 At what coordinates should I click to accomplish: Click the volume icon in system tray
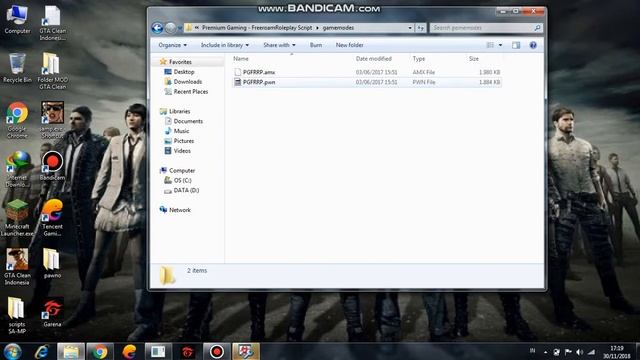click(x=579, y=352)
